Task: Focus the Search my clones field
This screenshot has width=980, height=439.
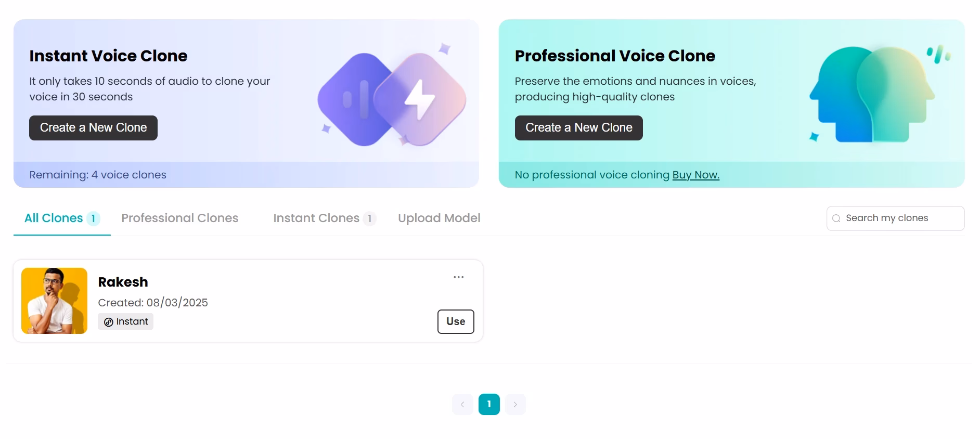Action: pyautogui.click(x=895, y=218)
